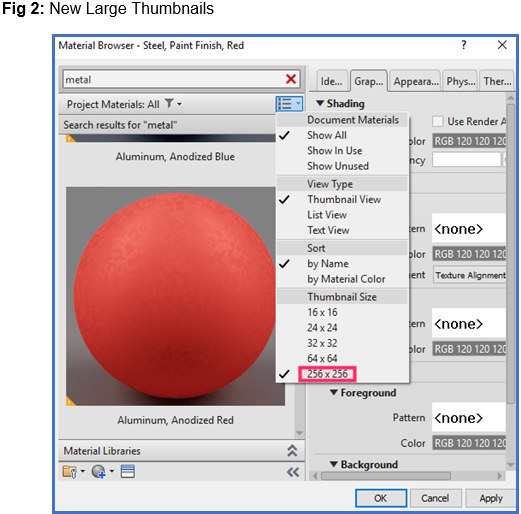Open the view options list button

click(x=289, y=104)
